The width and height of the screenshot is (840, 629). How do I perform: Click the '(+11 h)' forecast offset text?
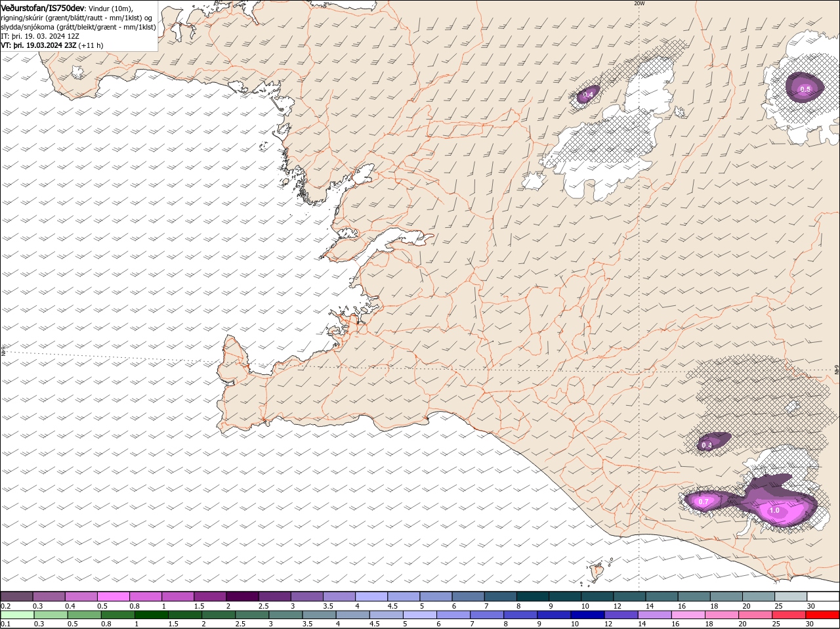pyautogui.click(x=91, y=45)
